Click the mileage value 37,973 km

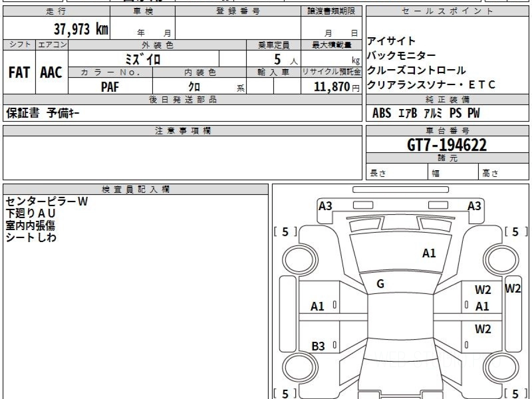[81, 29]
